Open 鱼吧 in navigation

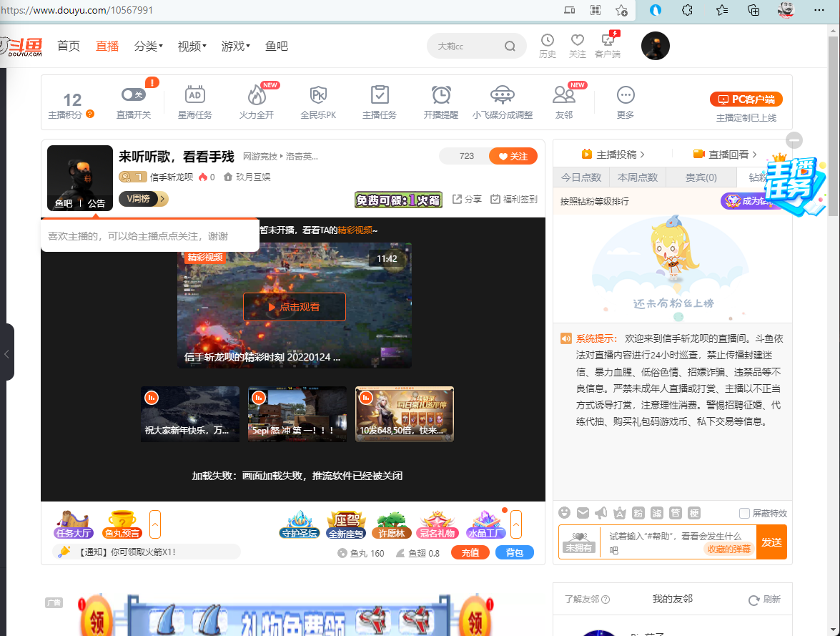(x=277, y=46)
